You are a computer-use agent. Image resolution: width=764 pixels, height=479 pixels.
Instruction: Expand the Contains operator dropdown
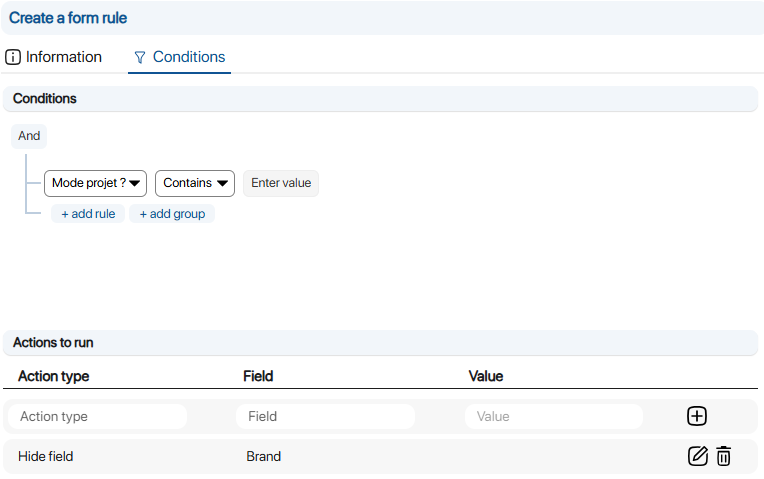pos(194,183)
